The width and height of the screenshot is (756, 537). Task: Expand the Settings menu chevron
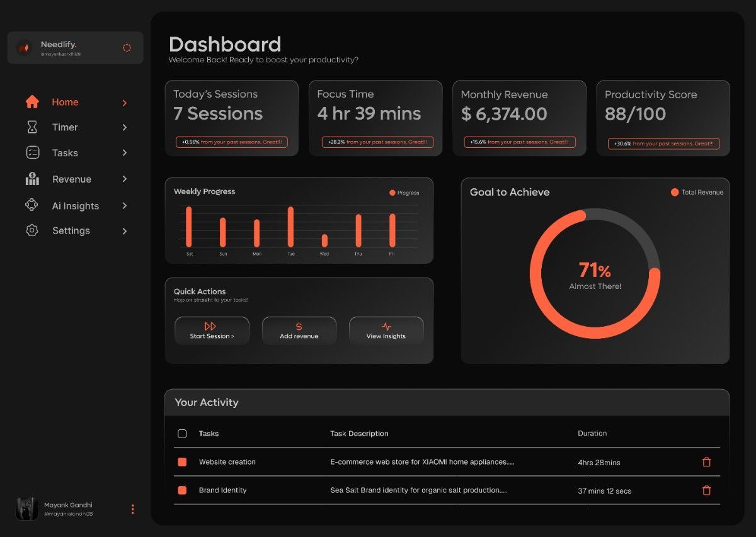coord(125,231)
